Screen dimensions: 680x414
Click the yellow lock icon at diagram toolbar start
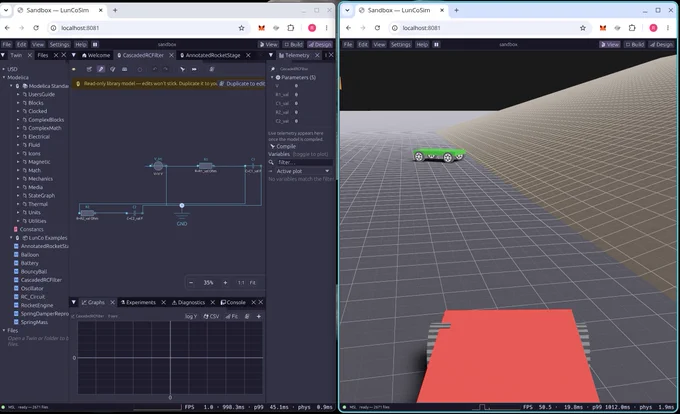pos(74,69)
